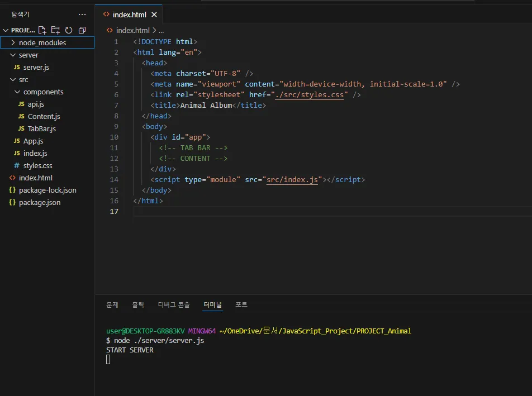Close the index.html editor tab

(154, 15)
